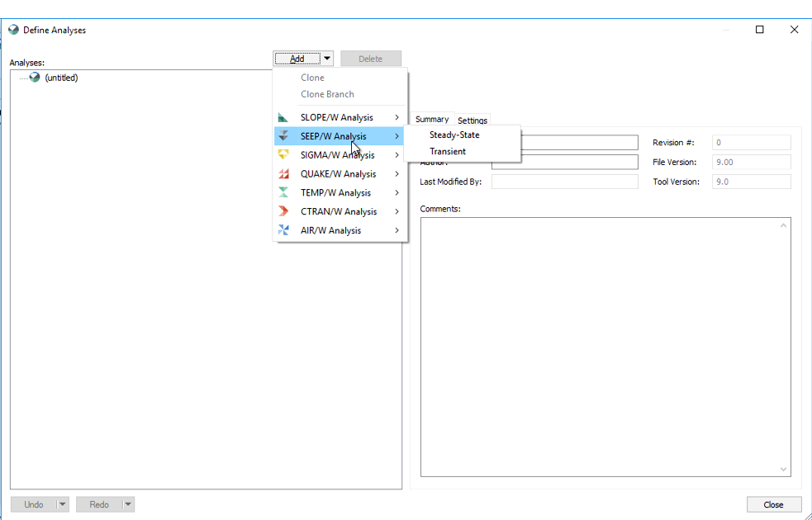Image resolution: width=812 pixels, height=520 pixels.
Task: Click the File Version field
Action: click(x=752, y=162)
